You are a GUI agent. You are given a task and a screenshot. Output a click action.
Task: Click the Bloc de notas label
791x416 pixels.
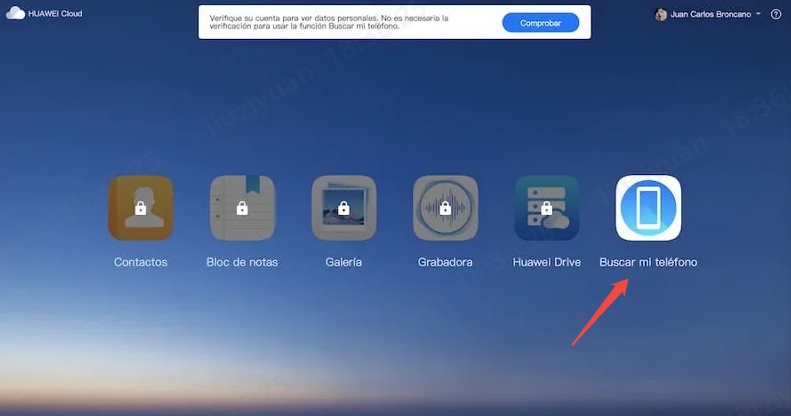click(242, 262)
